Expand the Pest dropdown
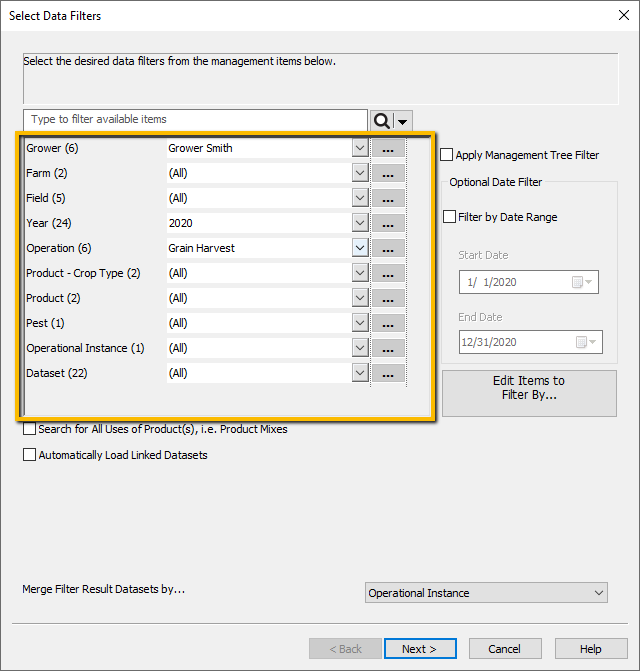Image resolution: width=640 pixels, height=671 pixels. click(x=360, y=323)
